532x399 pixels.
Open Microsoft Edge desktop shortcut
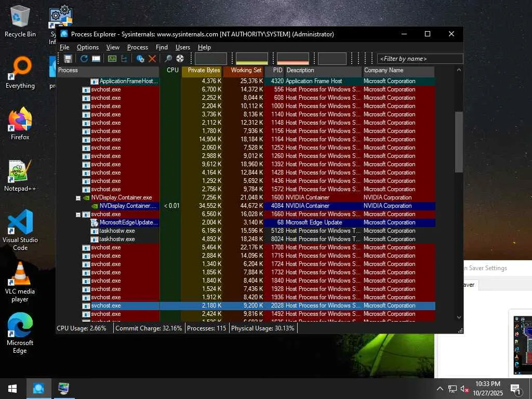coord(20,333)
